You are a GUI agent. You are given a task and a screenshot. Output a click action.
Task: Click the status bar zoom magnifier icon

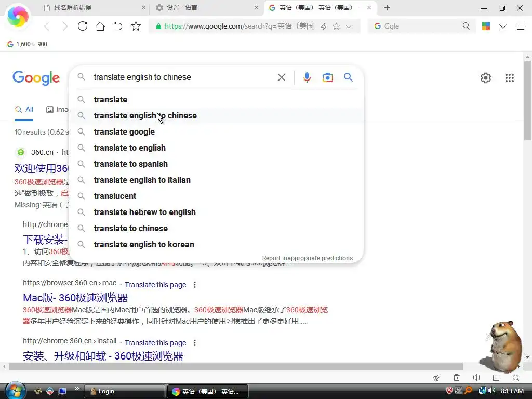(x=516, y=378)
